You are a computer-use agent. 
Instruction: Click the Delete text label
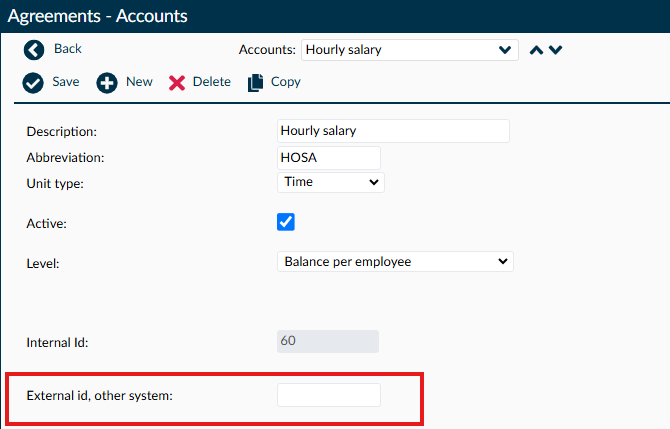pos(212,82)
